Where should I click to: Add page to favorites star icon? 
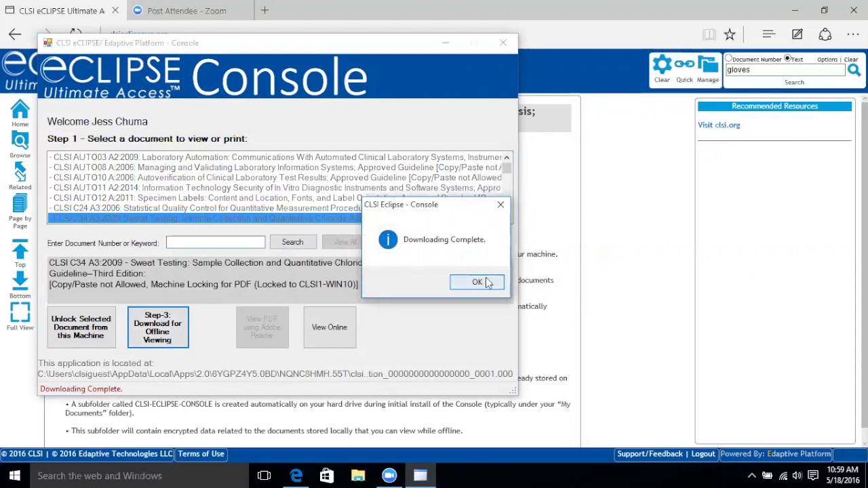coord(730,34)
